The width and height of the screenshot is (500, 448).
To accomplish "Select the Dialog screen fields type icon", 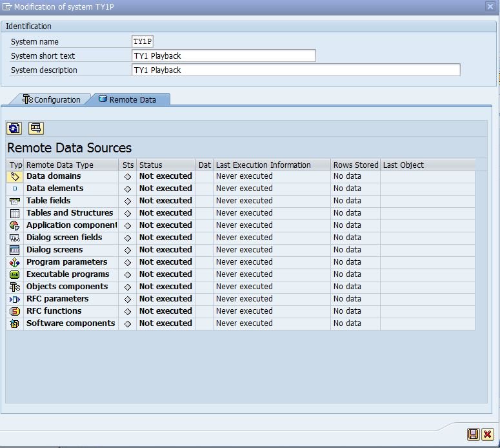I will [x=15, y=238].
